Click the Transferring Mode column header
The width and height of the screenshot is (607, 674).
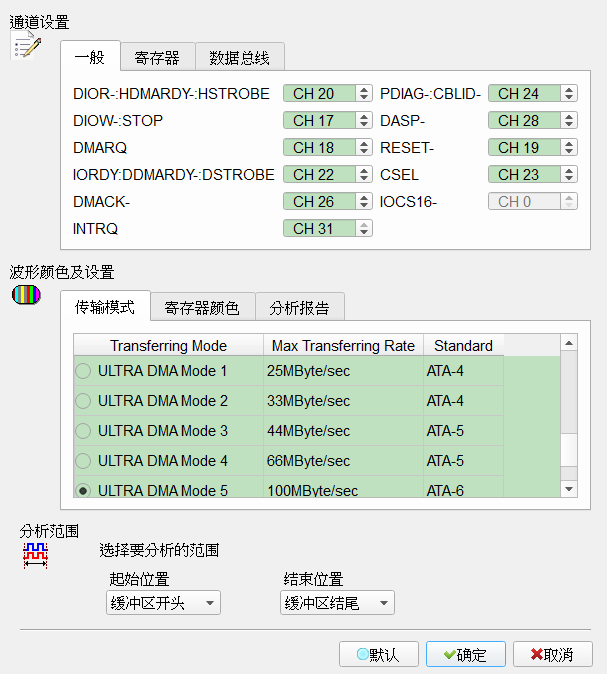[169, 345]
